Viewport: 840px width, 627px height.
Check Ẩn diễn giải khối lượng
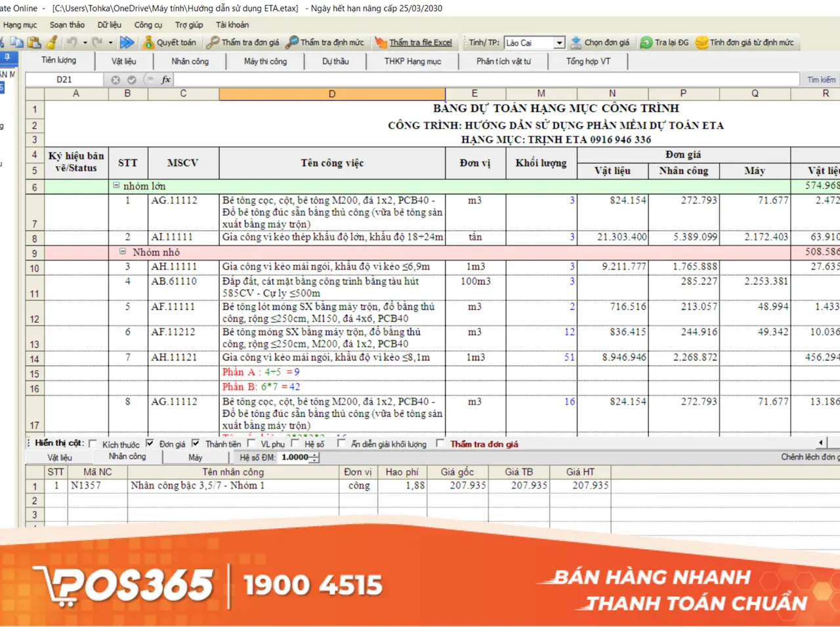pyautogui.click(x=341, y=443)
